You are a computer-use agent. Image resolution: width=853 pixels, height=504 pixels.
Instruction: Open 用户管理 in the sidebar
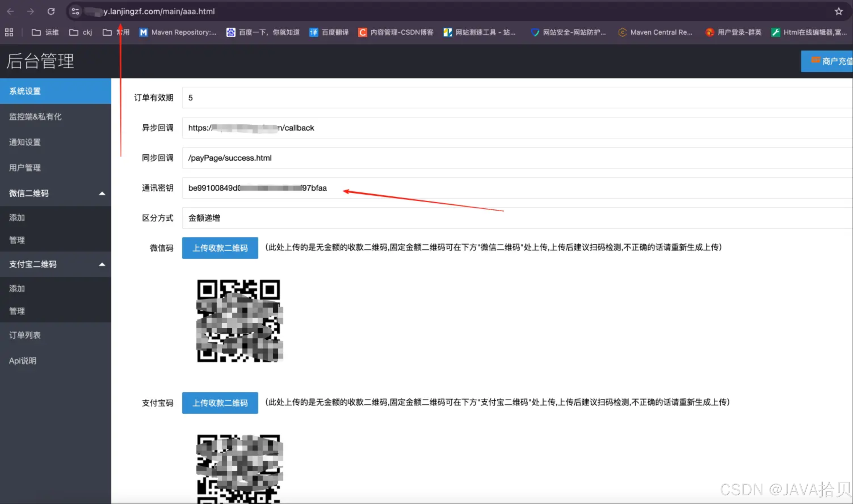(56, 167)
